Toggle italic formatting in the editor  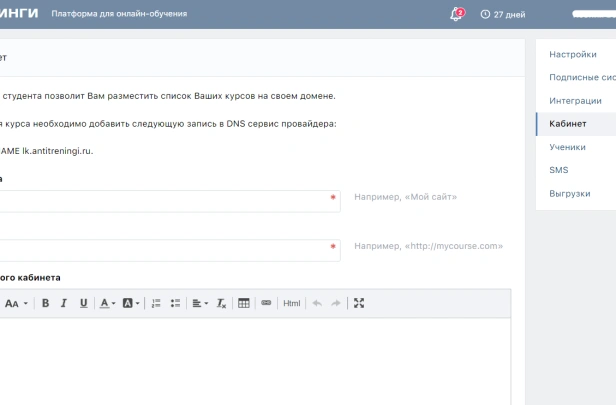(64, 303)
